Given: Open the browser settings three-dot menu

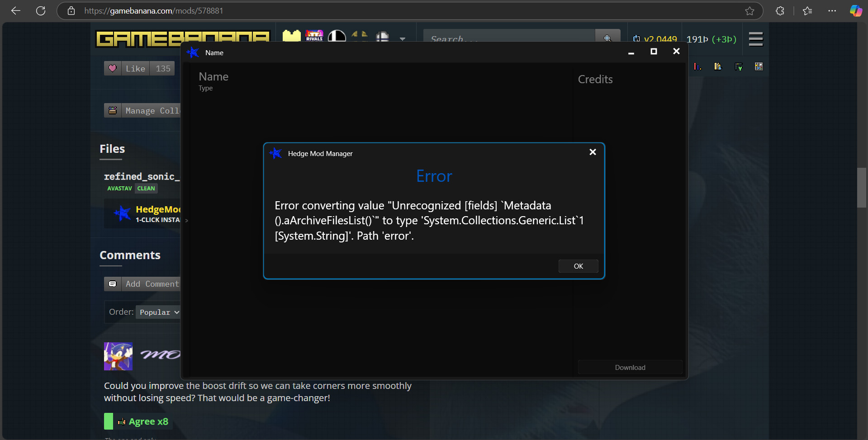Looking at the screenshot, I should tap(832, 11).
